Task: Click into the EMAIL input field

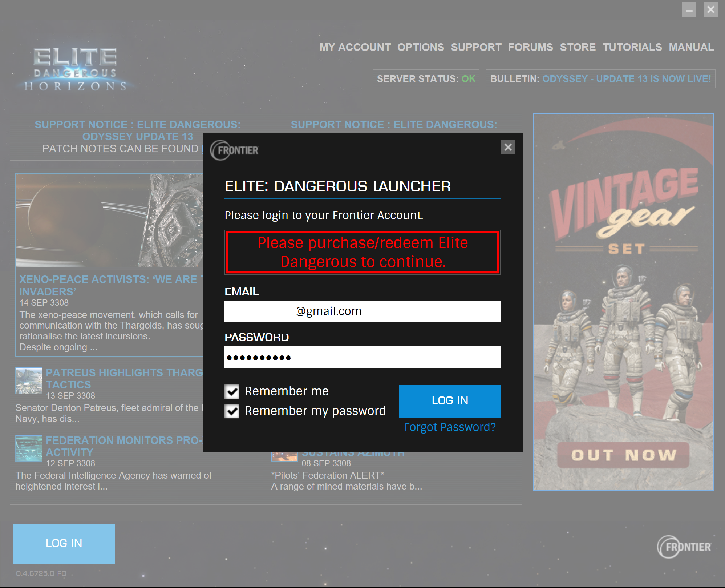Action: coord(362,311)
